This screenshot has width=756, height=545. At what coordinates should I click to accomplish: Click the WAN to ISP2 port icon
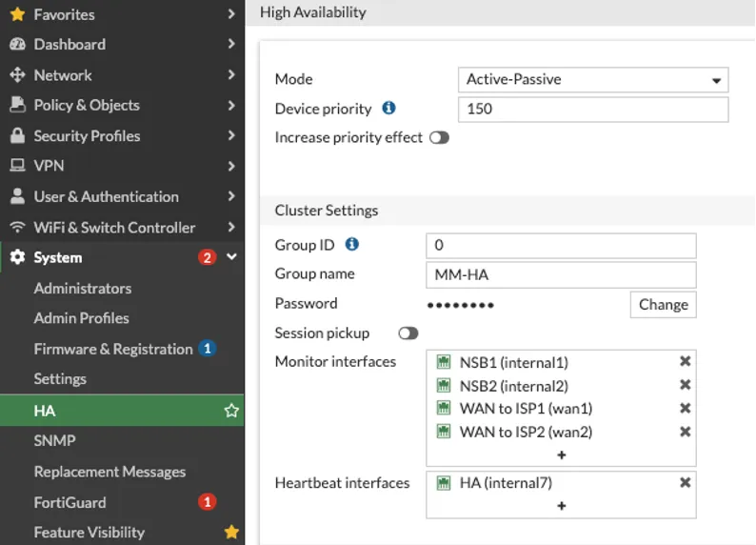point(444,432)
